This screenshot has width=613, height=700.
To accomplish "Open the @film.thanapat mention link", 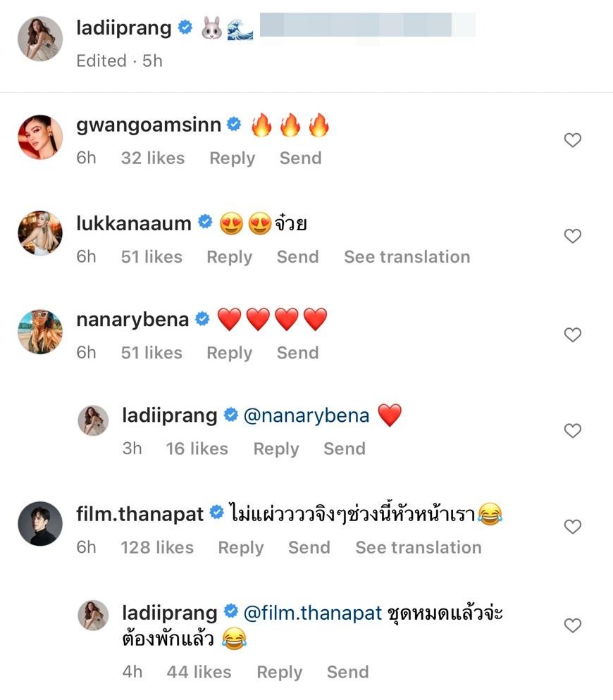I will pos(313,613).
